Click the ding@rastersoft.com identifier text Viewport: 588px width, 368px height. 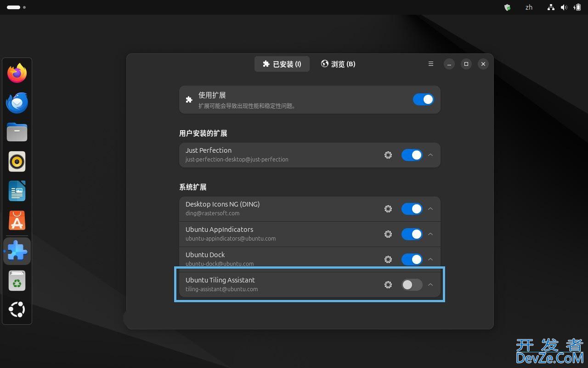pos(213,213)
